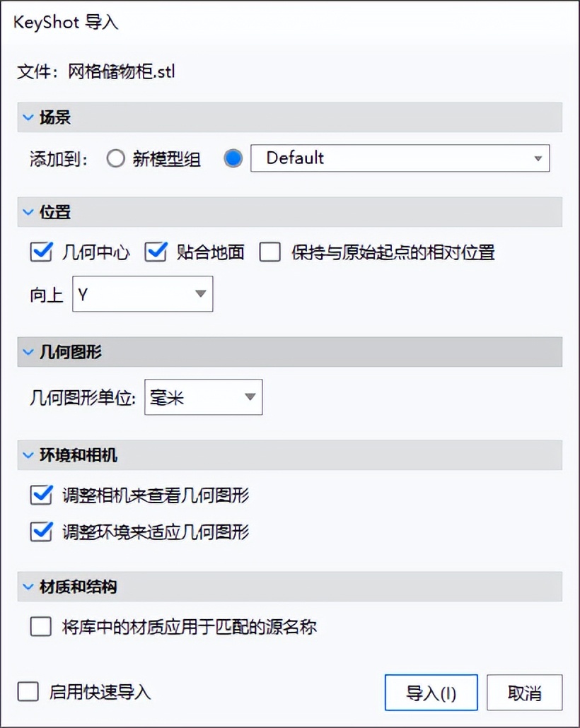Enable 保持与原始起点的相对位置 option
Screen dimensions: 580x728
click(x=269, y=252)
